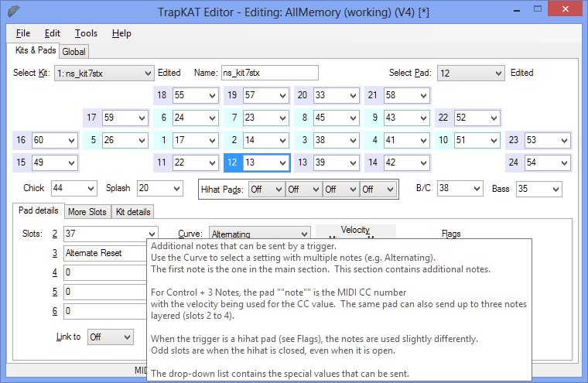Click the Slot 4 value field

pyautogui.click(x=105, y=272)
